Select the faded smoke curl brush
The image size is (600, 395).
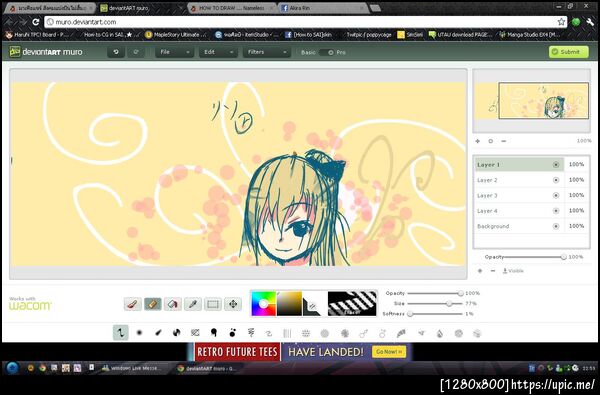pyautogui.click(x=269, y=333)
